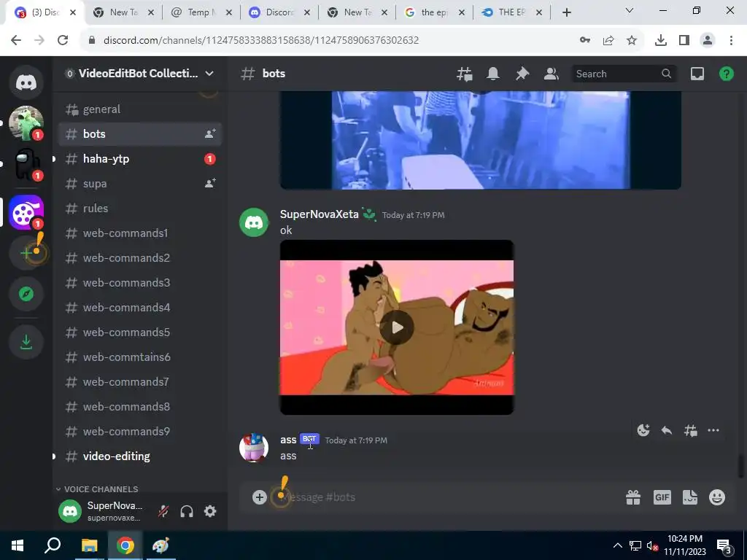Focus the Message #bots input
This screenshot has width=747, height=560.
click(x=450, y=497)
